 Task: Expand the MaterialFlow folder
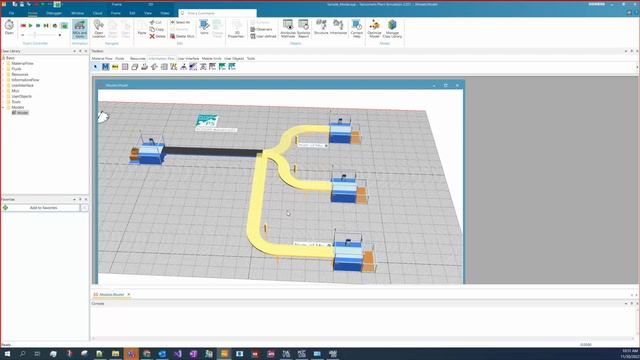click(4, 63)
